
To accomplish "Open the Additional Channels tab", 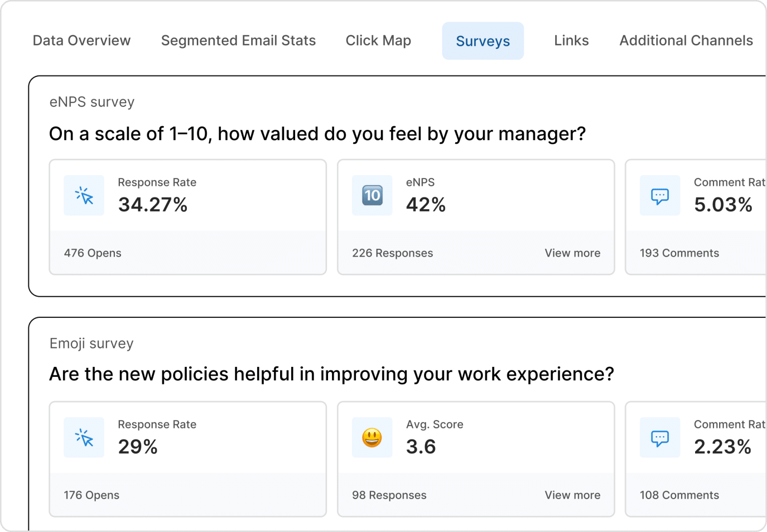I will tap(686, 41).
